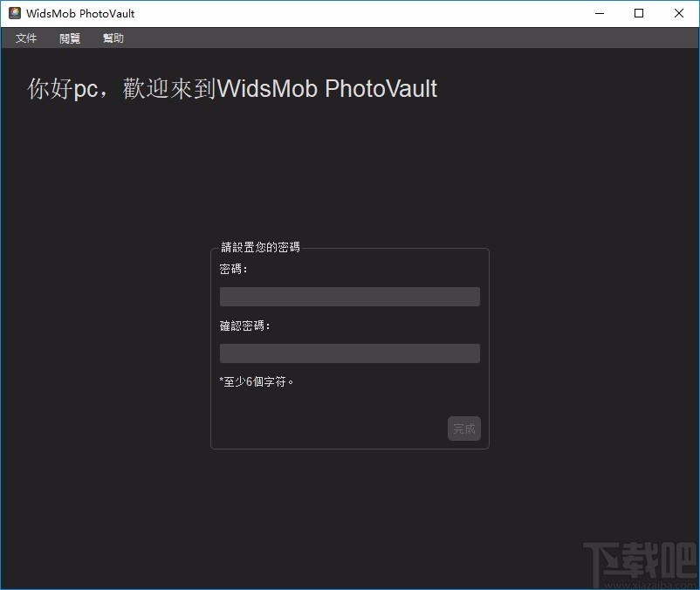The image size is (700, 590).
Task: Open the 文件 menu
Action: tap(25, 38)
